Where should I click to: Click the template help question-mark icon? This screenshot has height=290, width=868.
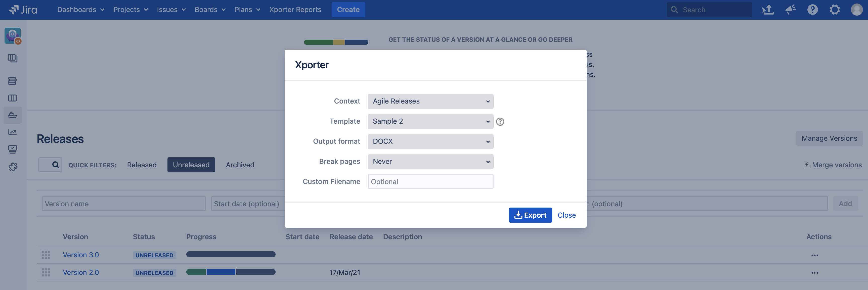point(500,122)
